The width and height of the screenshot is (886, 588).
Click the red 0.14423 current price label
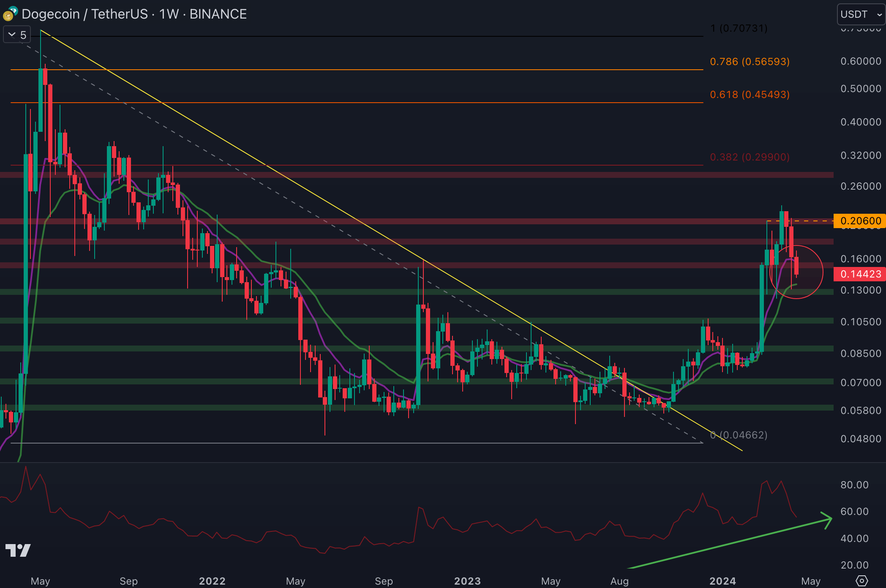860,274
